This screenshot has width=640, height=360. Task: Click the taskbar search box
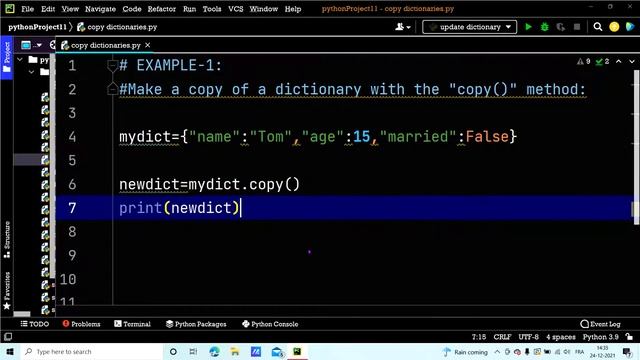[91, 351]
